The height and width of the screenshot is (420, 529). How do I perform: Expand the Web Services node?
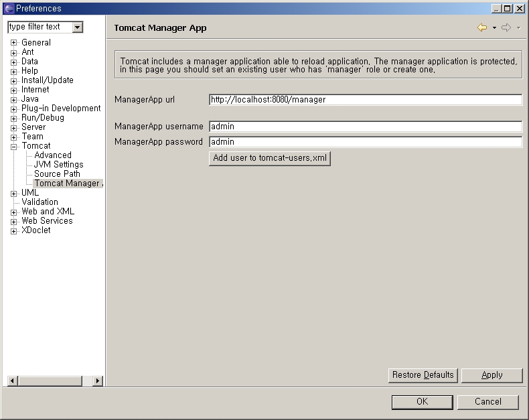pyautogui.click(x=13, y=222)
